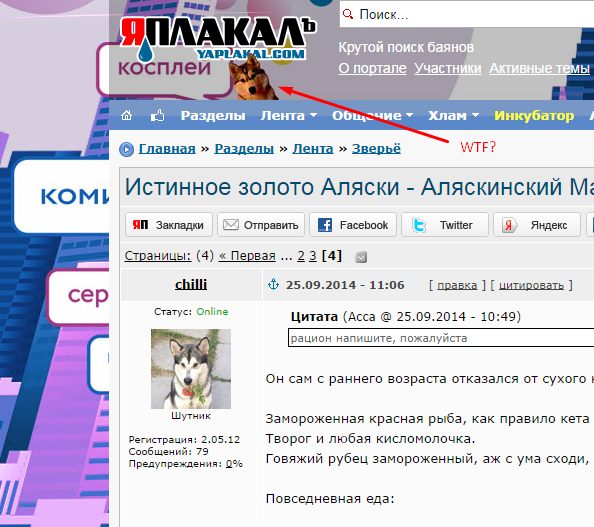The image size is (594, 527).
Task: Go to Разделы breadcrumb link
Action: pos(244,149)
